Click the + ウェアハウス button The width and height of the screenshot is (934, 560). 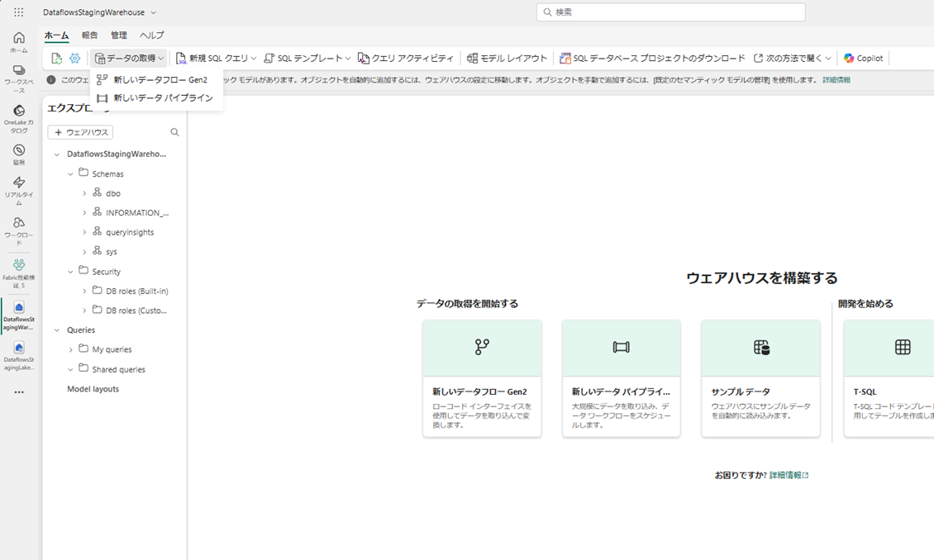click(x=80, y=132)
